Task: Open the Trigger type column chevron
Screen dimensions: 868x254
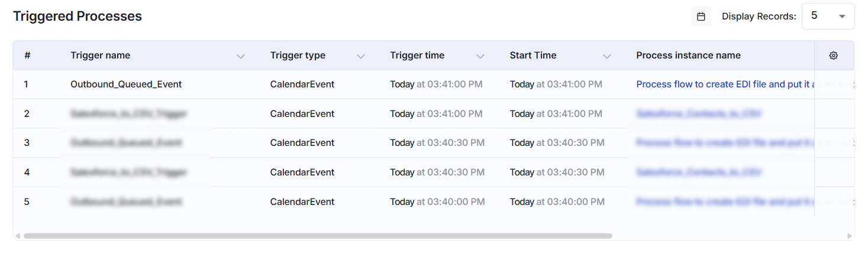Action: pyautogui.click(x=361, y=56)
